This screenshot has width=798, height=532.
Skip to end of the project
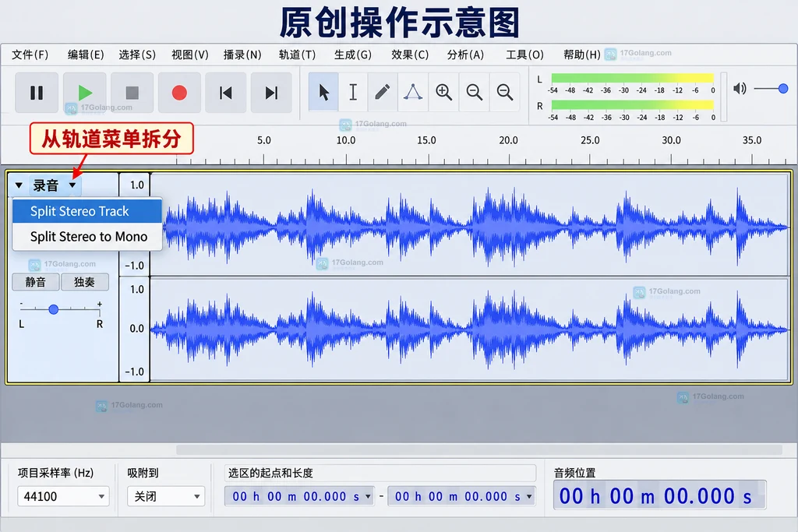pos(271,93)
